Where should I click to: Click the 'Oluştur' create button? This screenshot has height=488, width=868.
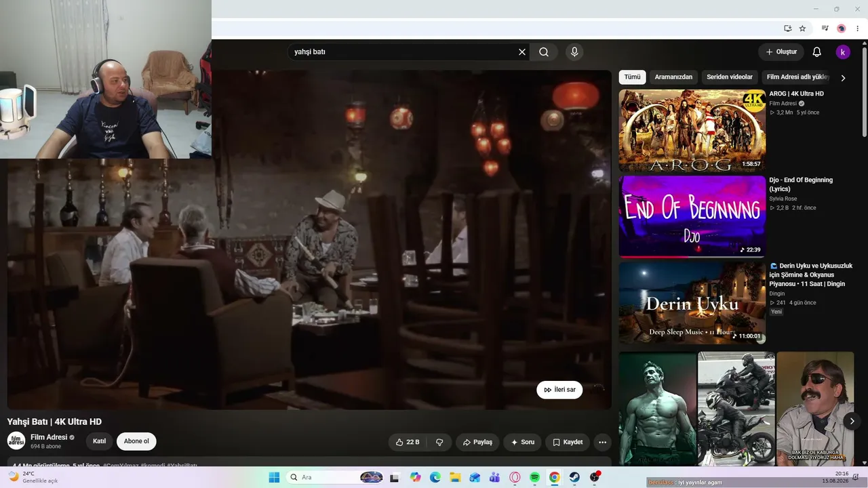pyautogui.click(x=781, y=52)
